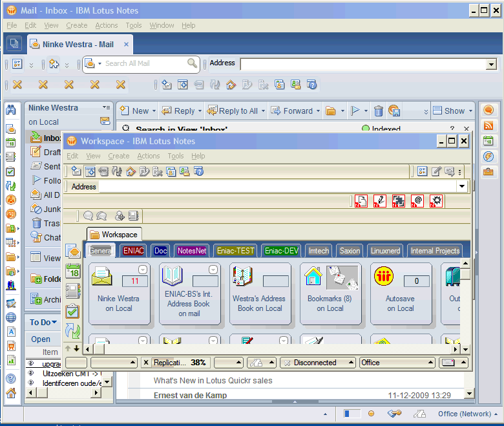Image resolution: width=504 pixels, height=426 pixels.
Task: Switch to the NotesNet workspace tab
Action: point(191,251)
